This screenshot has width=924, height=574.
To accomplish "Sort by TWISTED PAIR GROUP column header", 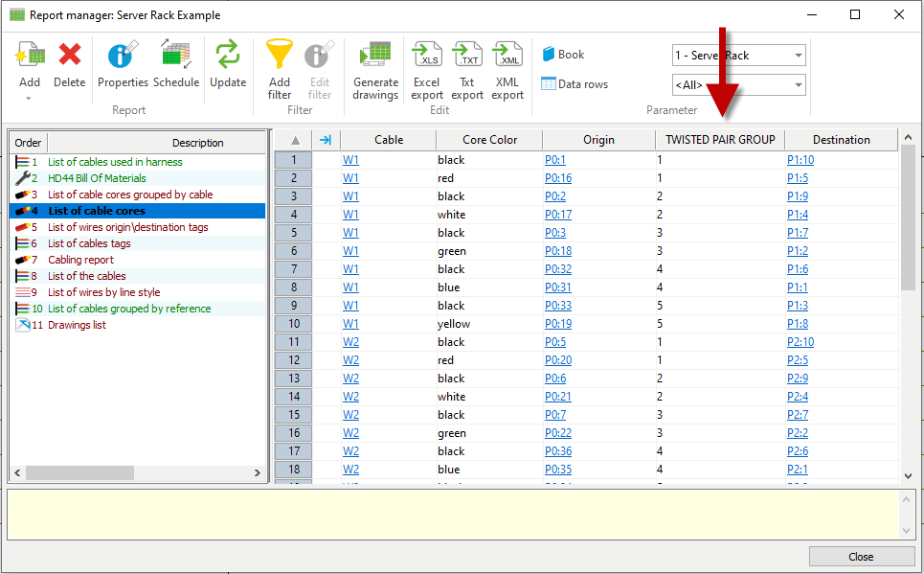I will tap(720, 140).
